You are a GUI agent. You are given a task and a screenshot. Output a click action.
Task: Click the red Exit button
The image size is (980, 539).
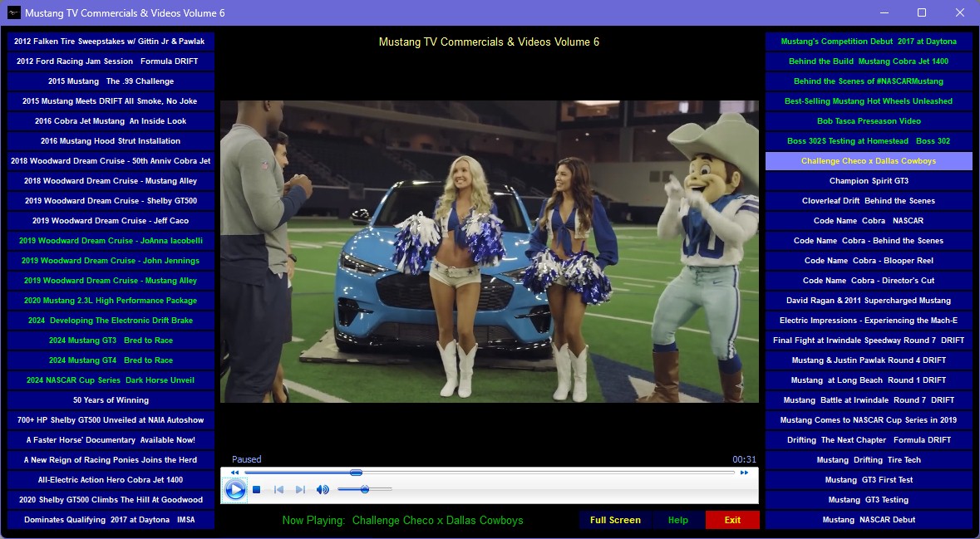pyautogui.click(x=732, y=520)
